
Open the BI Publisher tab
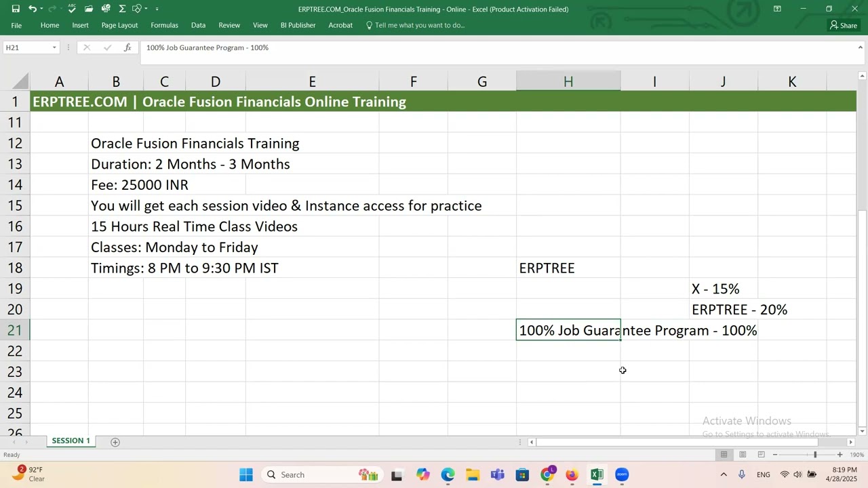click(x=298, y=25)
